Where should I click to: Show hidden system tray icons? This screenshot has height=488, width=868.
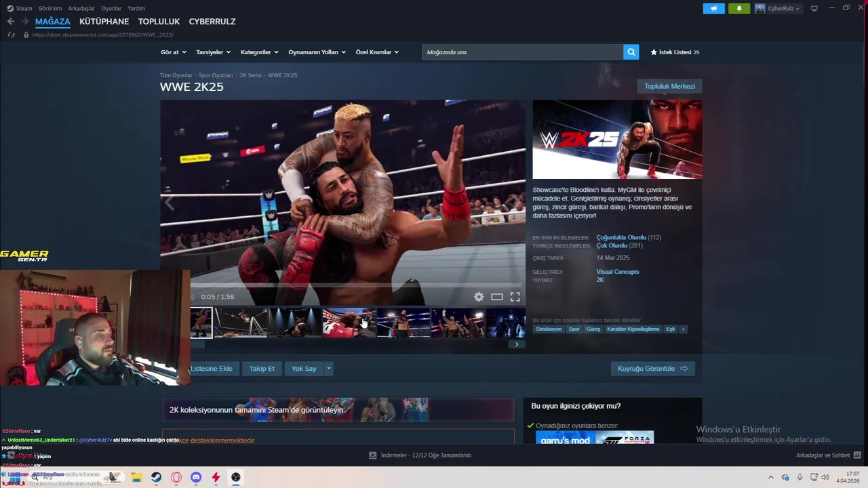tap(770, 477)
